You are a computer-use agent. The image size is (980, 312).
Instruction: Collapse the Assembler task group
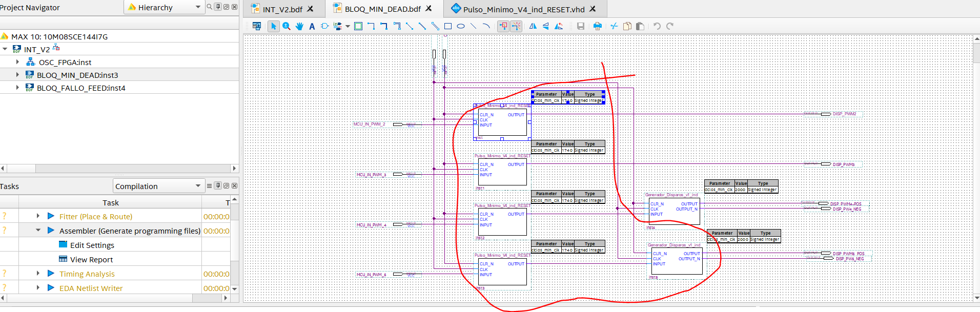tap(38, 231)
